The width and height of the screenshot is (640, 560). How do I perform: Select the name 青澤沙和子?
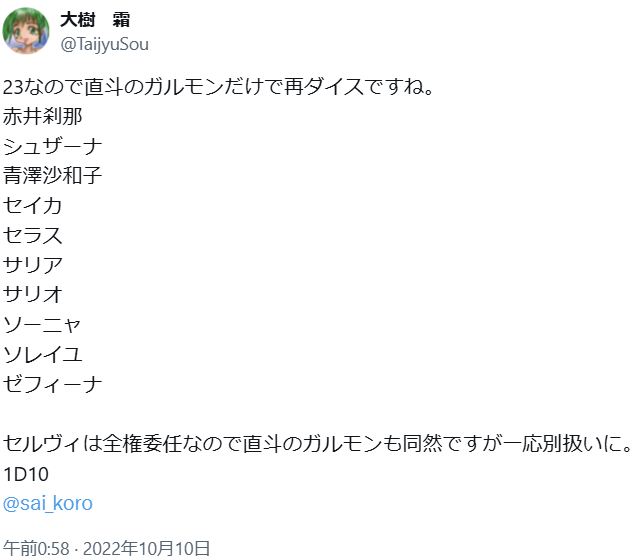point(52,176)
